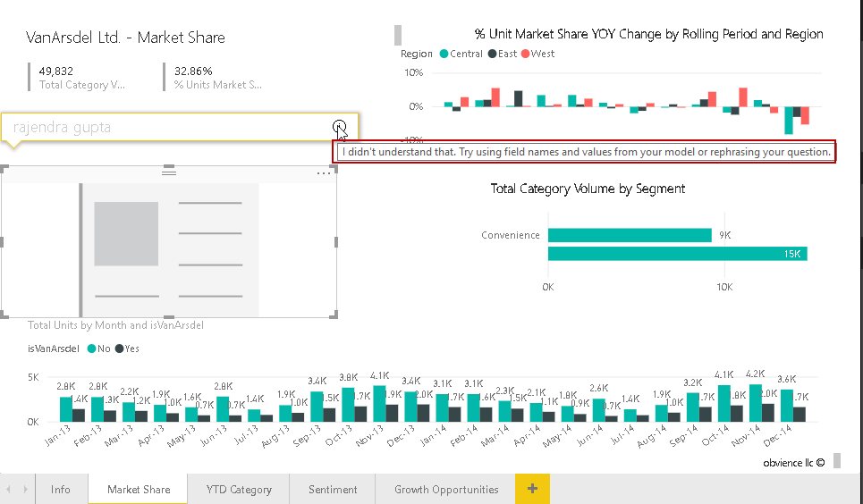This screenshot has height=504, width=863.
Task: Click the isVanArsdel 'No' legend item
Action: point(98,349)
